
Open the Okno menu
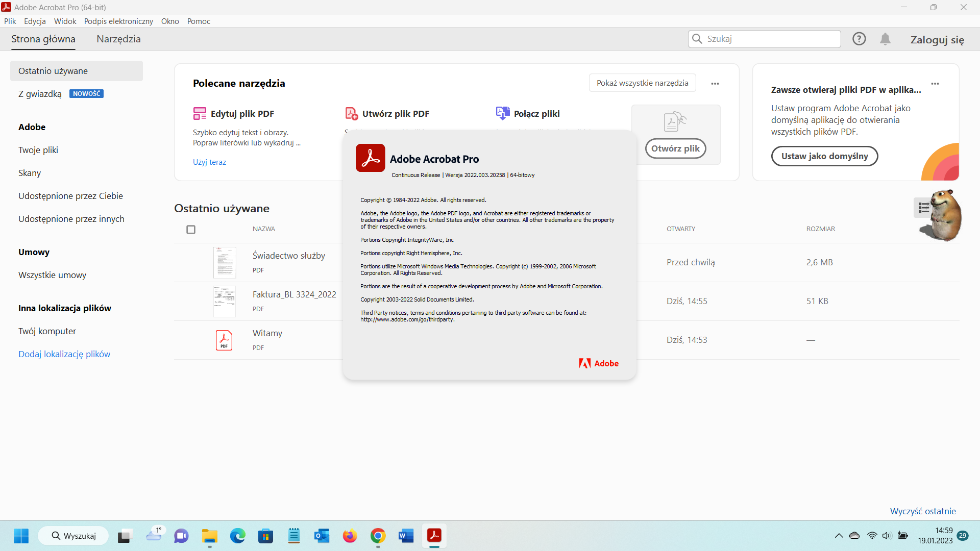170,21
